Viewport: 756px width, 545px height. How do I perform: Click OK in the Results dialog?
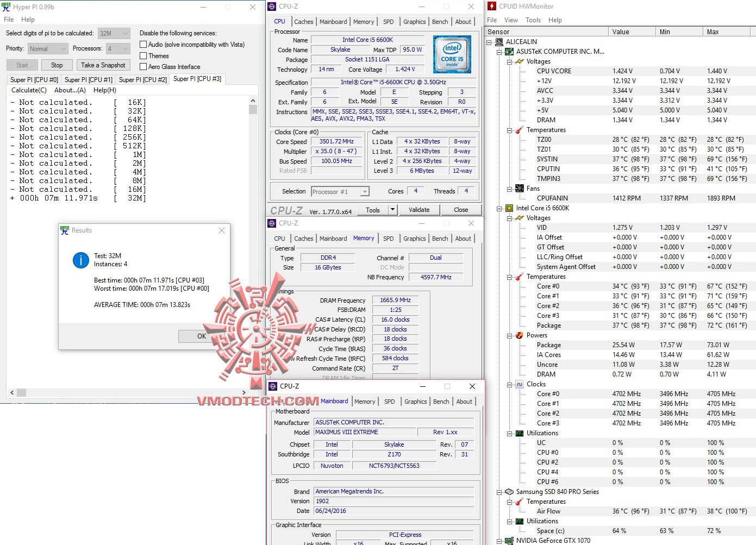pyautogui.click(x=202, y=336)
